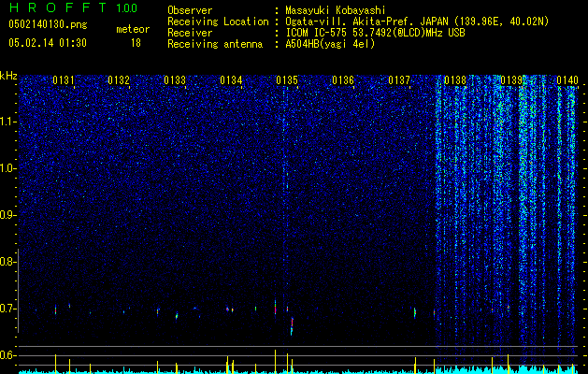Click the strongest meteor echo just before 0135
This screenshot has height=374, width=588.
click(x=275, y=307)
